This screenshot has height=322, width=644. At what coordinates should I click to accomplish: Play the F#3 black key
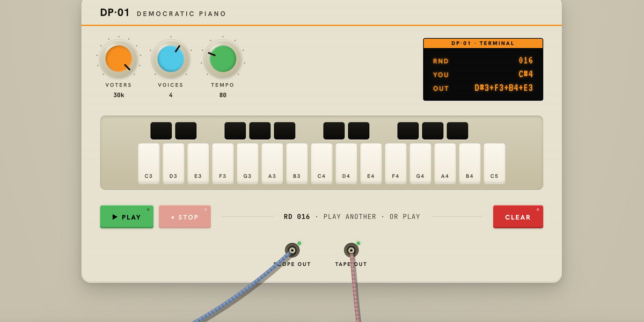click(235, 131)
